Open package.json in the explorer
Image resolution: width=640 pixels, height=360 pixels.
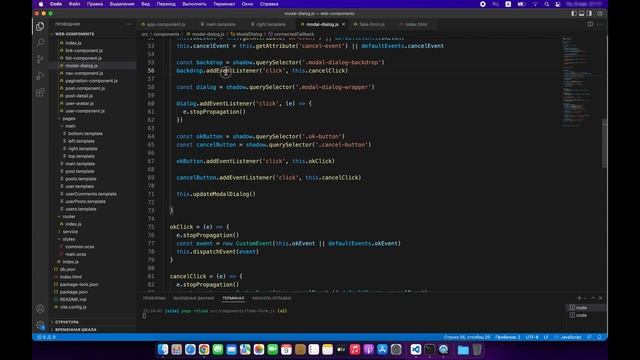[x=73, y=292]
